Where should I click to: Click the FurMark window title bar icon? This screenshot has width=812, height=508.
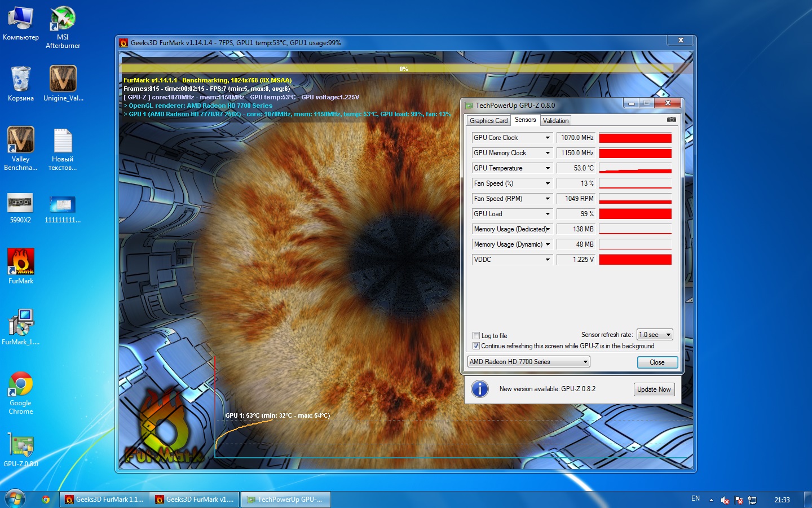point(123,43)
